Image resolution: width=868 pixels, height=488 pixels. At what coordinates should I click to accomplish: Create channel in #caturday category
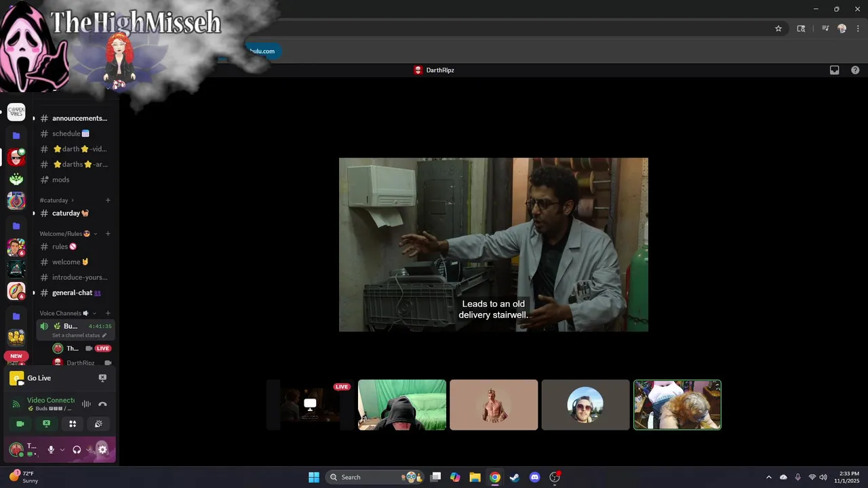pos(108,200)
